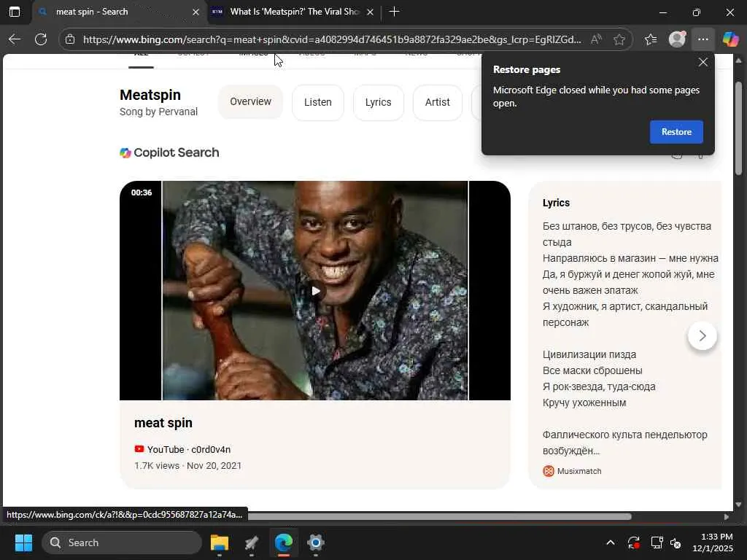Close the meat spin Search tab
This screenshot has height=560, width=747.
(196, 12)
